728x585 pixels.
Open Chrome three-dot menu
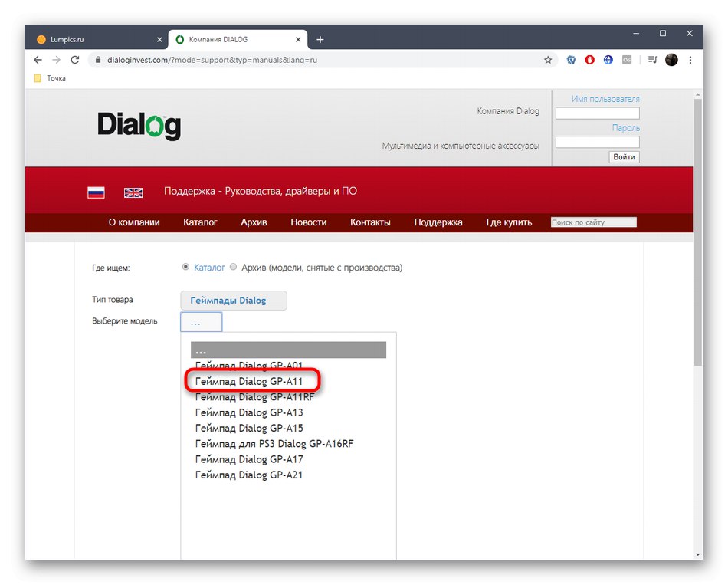(x=690, y=60)
